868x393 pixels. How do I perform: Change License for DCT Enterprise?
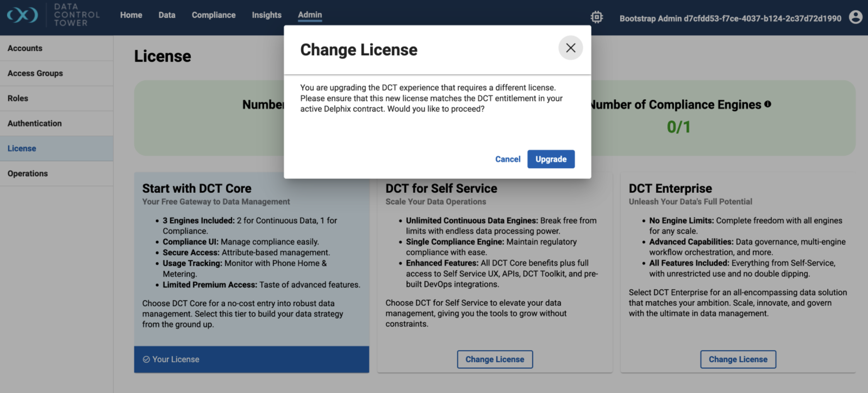738,359
